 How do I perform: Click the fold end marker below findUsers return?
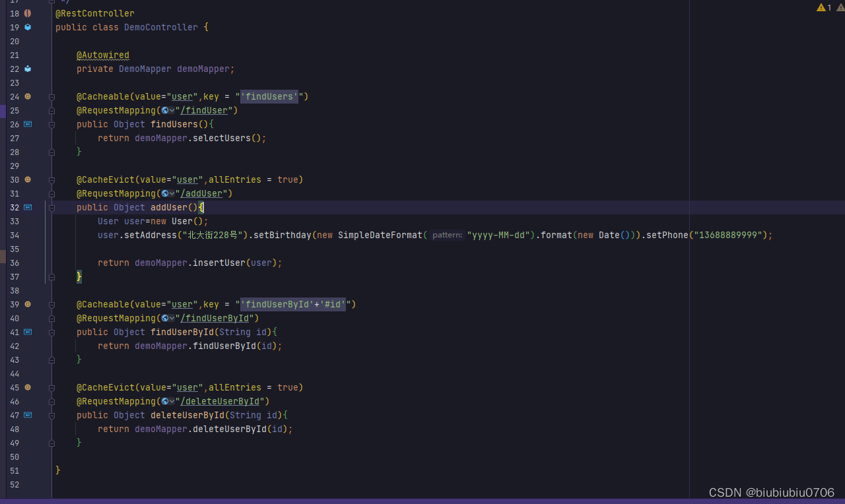(x=51, y=152)
